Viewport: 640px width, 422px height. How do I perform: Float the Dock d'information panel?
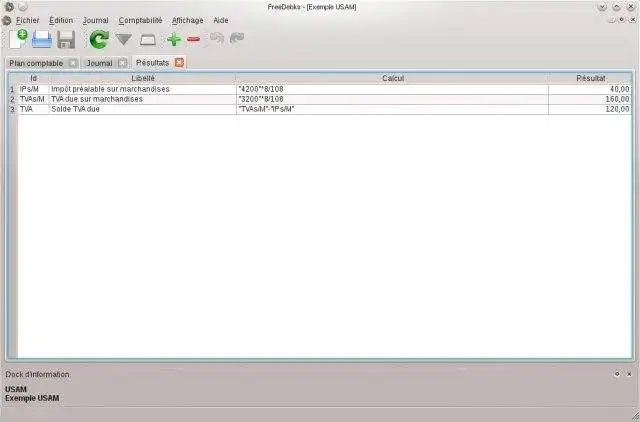point(617,374)
